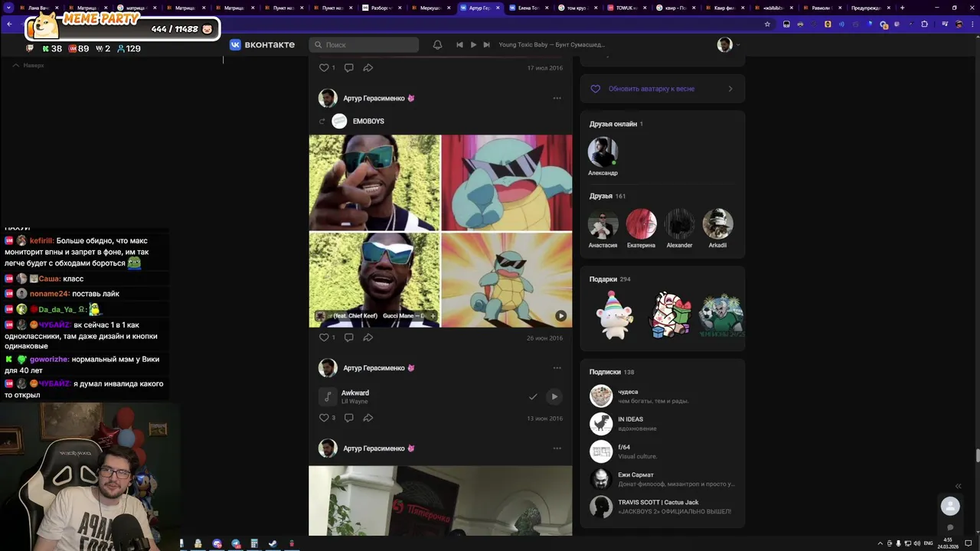Image resolution: width=980 pixels, height=551 pixels.
Task: Open Gucci Mane close-up bottom photo
Action: (x=374, y=280)
